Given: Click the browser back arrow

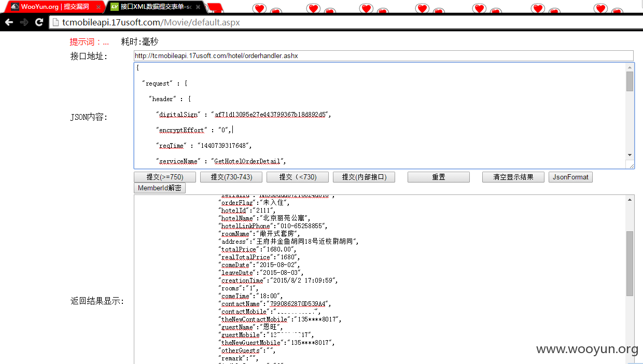Looking at the screenshot, I should pos(9,22).
